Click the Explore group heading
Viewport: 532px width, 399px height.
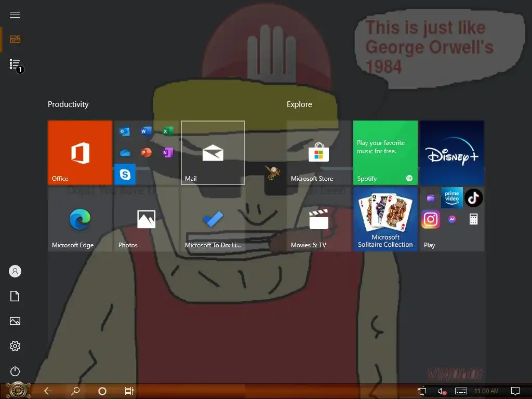(299, 104)
